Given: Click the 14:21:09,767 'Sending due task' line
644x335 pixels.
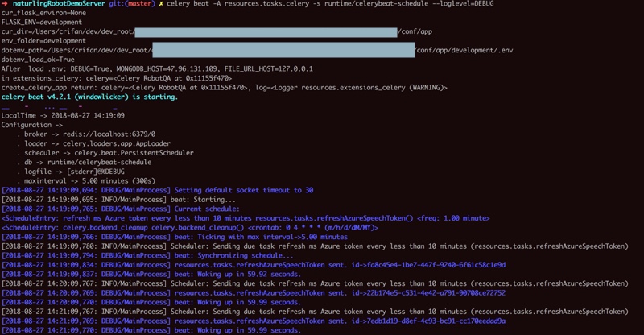Looking at the screenshot, I should point(315,312).
